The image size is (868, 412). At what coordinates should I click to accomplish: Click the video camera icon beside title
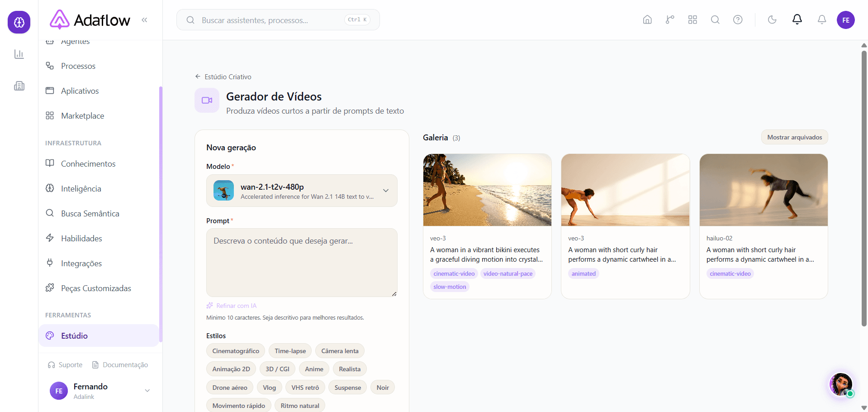[x=207, y=101]
